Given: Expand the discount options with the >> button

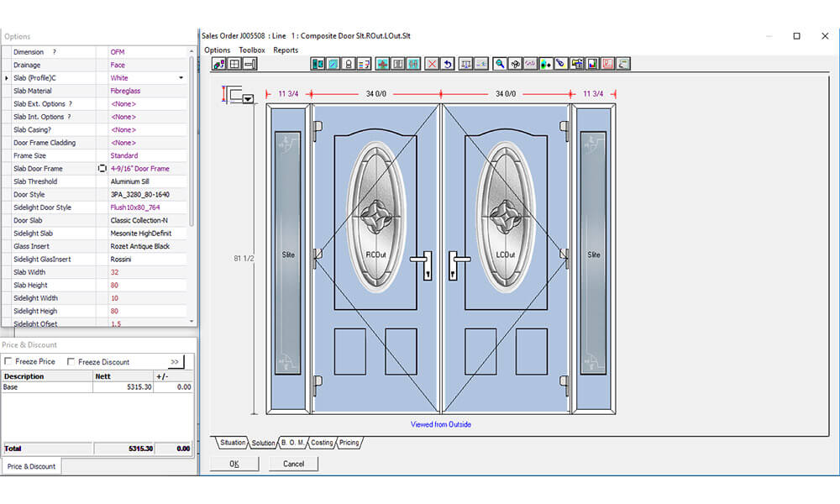Looking at the screenshot, I should tap(176, 361).
